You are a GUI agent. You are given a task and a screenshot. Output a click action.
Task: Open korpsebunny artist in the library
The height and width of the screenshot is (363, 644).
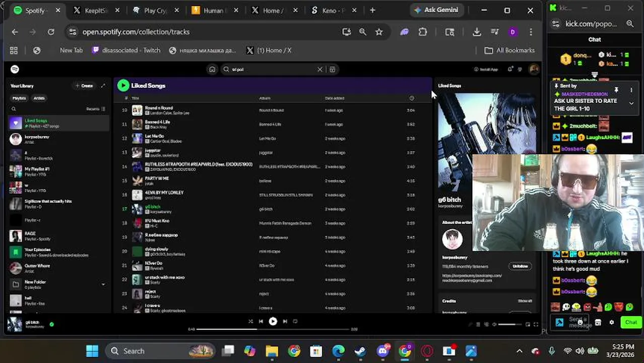tap(58, 139)
